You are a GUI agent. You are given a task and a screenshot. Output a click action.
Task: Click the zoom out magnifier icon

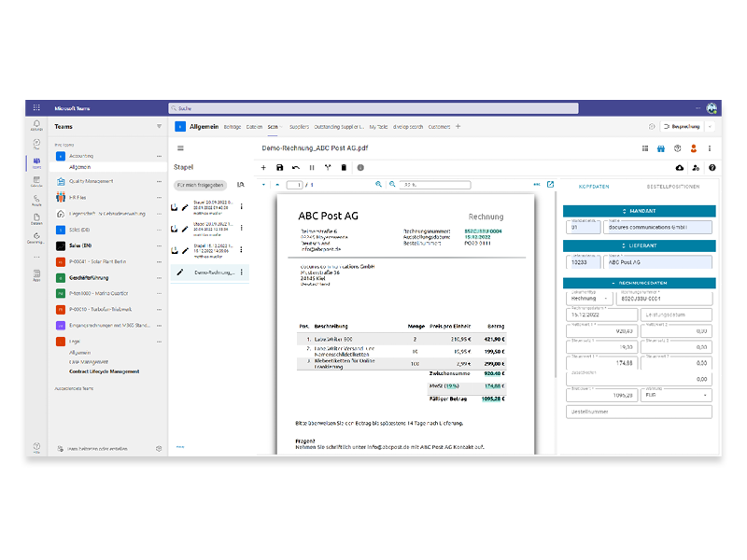click(x=392, y=184)
